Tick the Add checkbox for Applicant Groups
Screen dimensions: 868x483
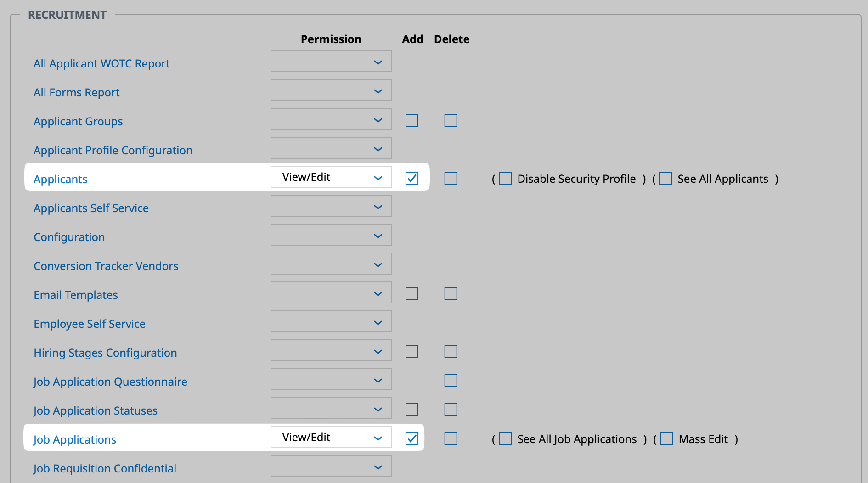tap(412, 120)
